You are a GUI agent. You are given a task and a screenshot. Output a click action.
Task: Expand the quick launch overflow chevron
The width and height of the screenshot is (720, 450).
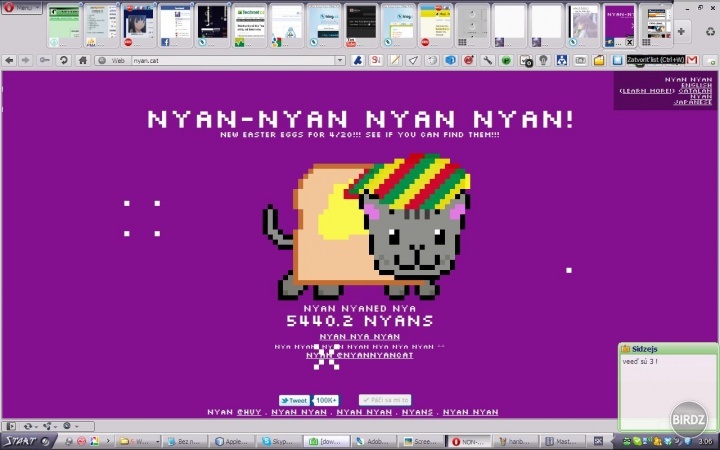click(108, 441)
